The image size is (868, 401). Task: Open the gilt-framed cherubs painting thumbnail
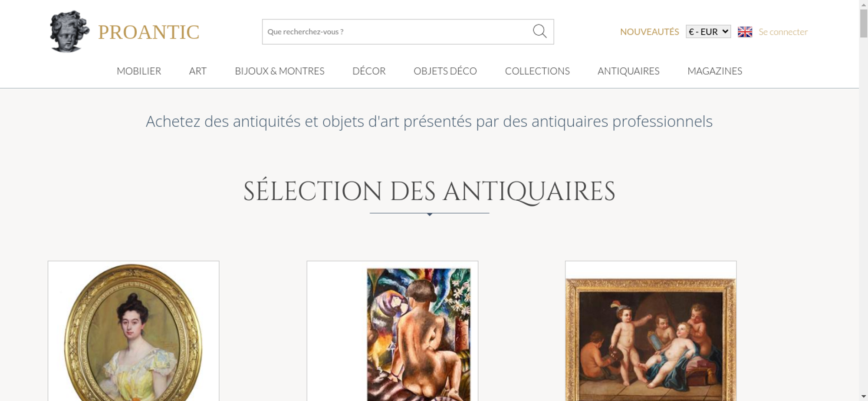[x=651, y=331]
